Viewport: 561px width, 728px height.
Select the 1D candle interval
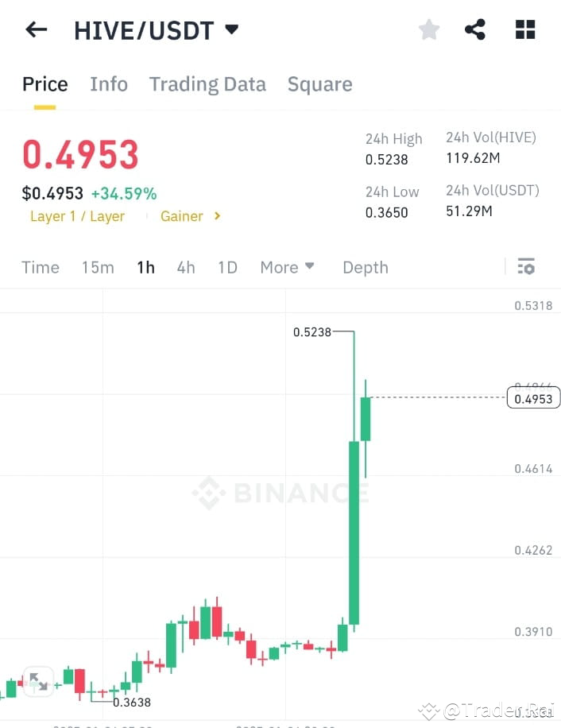pos(227,267)
